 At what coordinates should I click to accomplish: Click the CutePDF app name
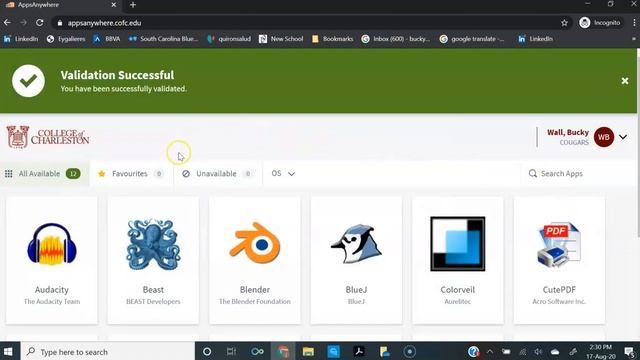(559, 289)
